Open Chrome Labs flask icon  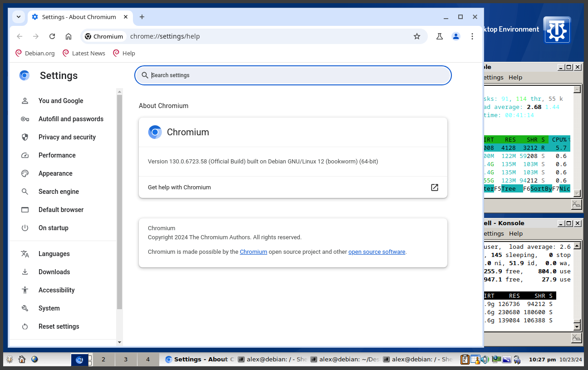pos(439,36)
